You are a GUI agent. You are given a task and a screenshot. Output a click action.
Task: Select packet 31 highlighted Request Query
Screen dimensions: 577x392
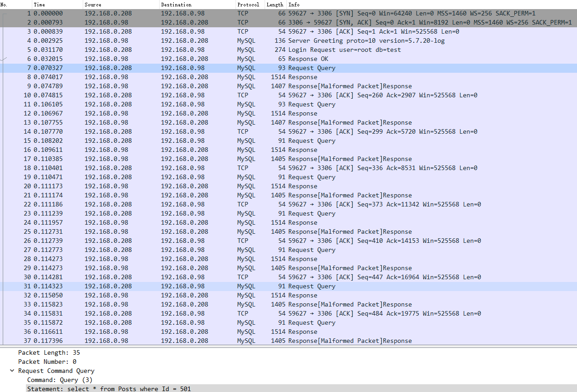288,286
